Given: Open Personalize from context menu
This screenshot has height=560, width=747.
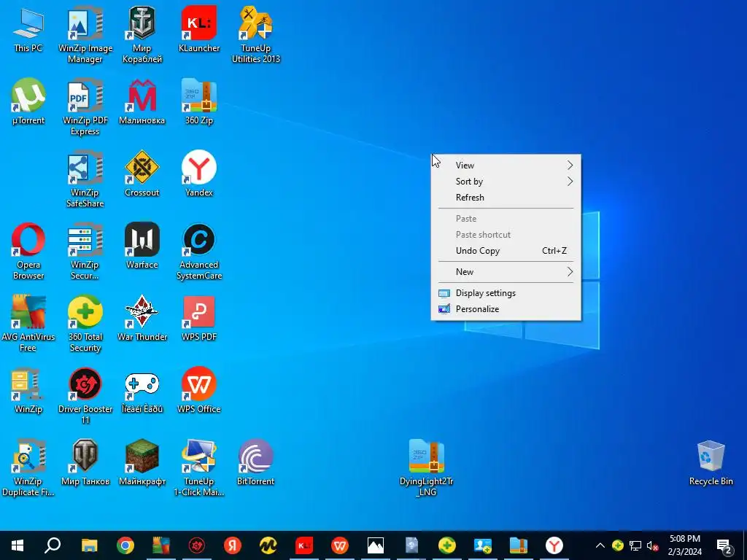Looking at the screenshot, I should pyautogui.click(x=506, y=309).
